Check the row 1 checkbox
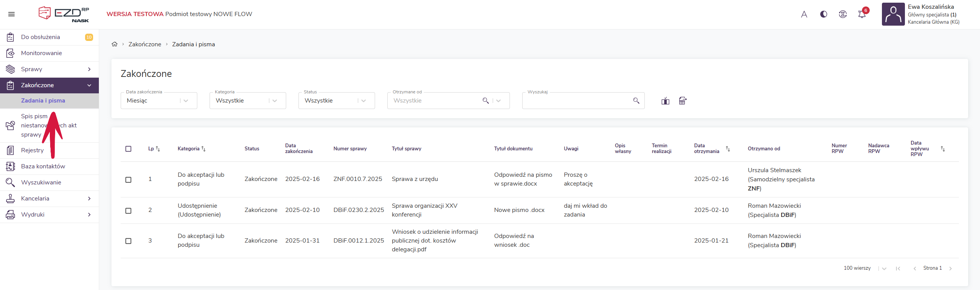 tap(128, 179)
